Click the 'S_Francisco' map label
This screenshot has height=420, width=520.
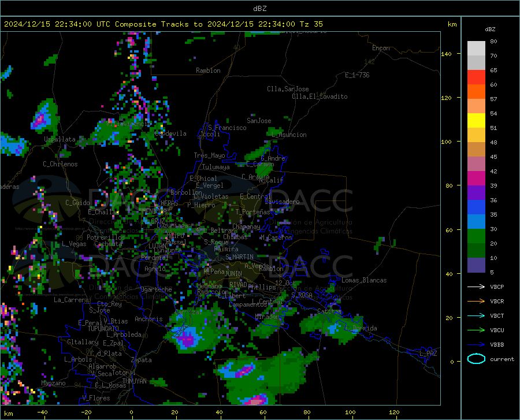pyautogui.click(x=227, y=128)
